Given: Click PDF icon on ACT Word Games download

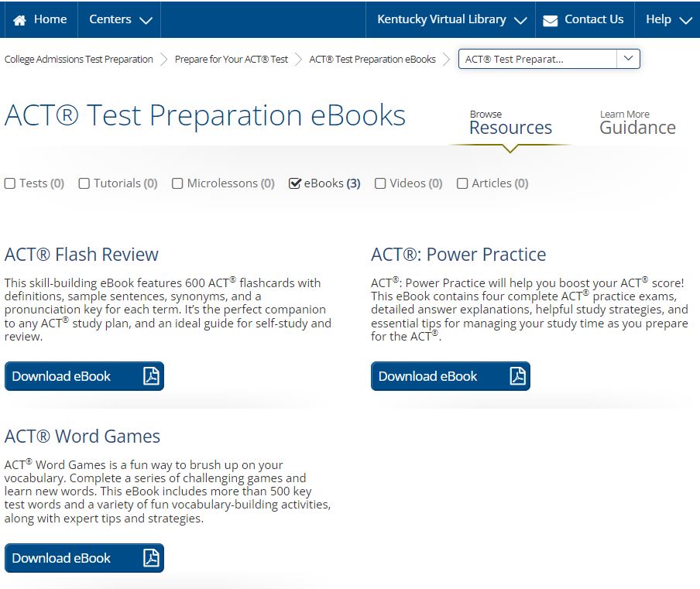Looking at the screenshot, I should 151,558.
